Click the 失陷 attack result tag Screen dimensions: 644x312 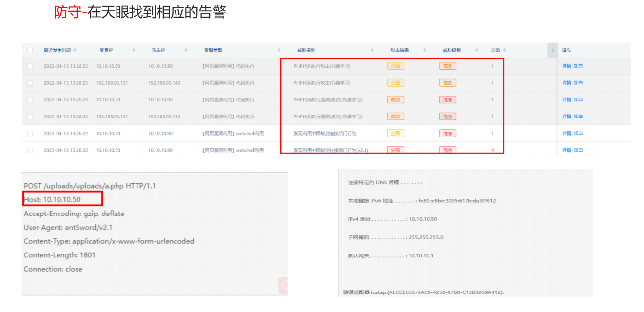pyautogui.click(x=395, y=150)
